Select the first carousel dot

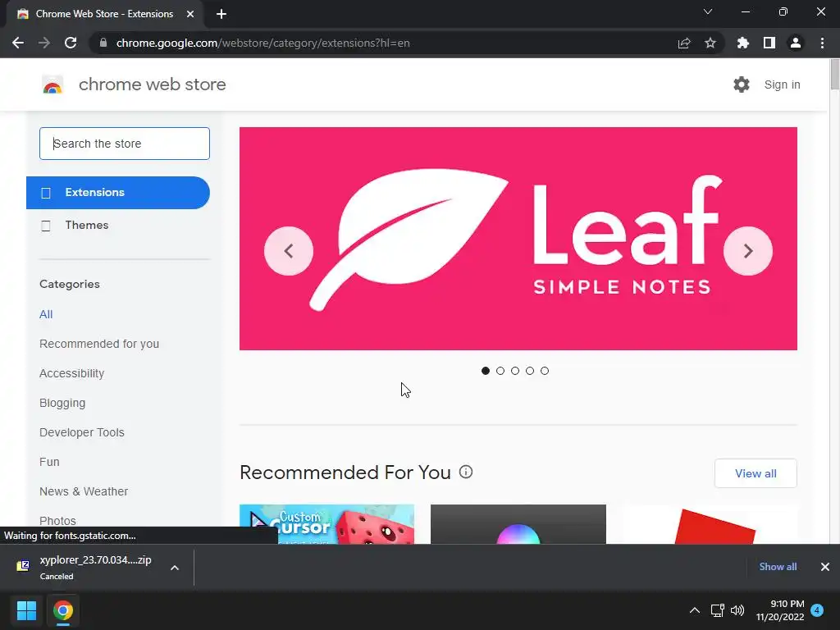pos(486,371)
